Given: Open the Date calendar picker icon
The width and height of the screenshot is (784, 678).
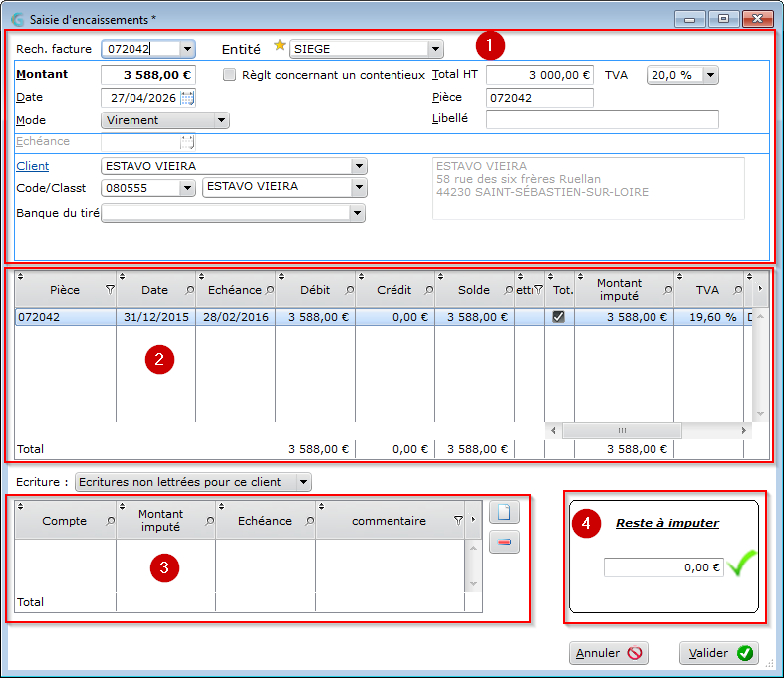Looking at the screenshot, I should (x=187, y=98).
